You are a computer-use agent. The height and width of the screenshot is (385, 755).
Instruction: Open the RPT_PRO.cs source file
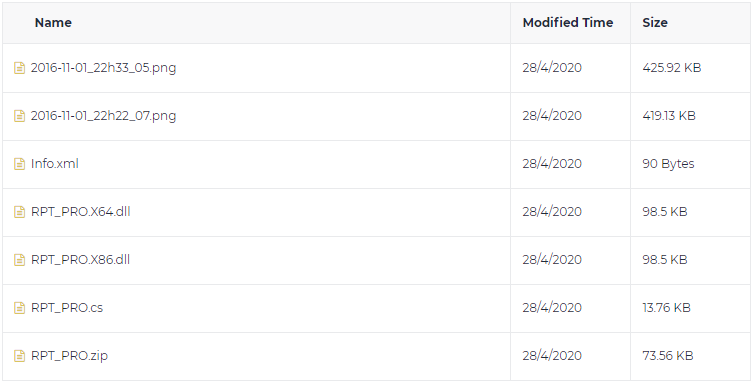pyautogui.click(x=67, y=308)
